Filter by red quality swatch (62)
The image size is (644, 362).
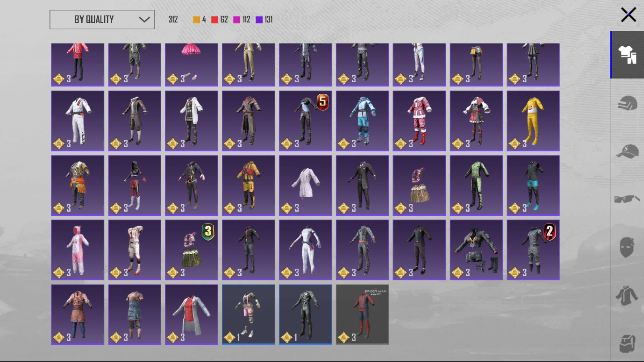coord(215,20)
